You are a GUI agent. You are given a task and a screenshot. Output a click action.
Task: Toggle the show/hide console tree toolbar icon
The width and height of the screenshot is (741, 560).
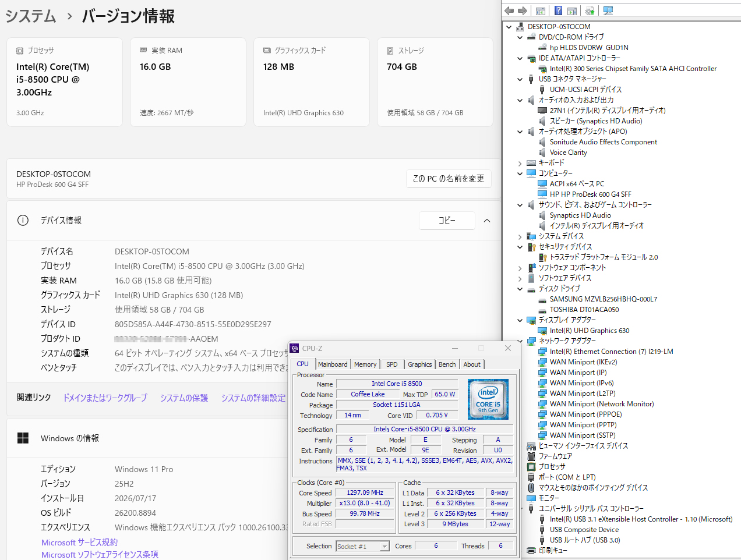[x=541, y=10]
